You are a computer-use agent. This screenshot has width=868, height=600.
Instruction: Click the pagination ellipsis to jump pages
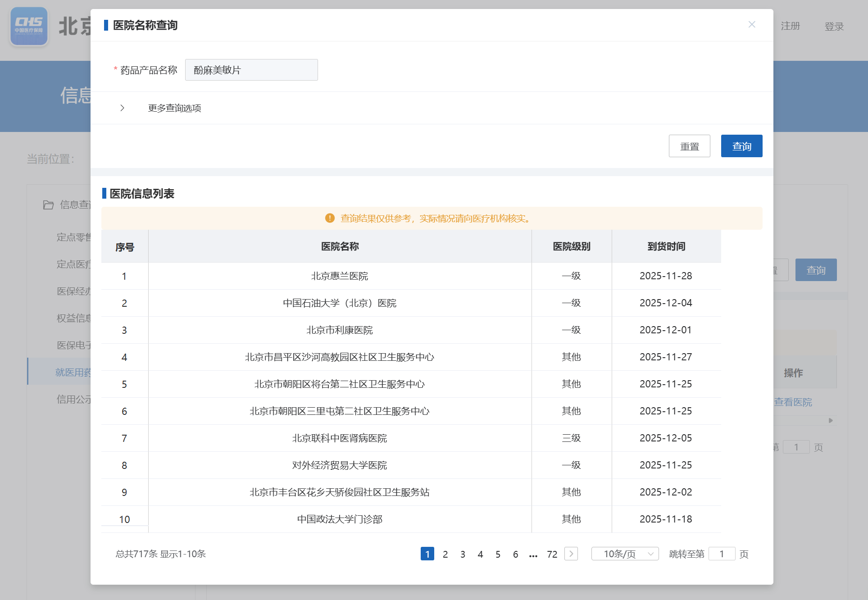(533, 555)
